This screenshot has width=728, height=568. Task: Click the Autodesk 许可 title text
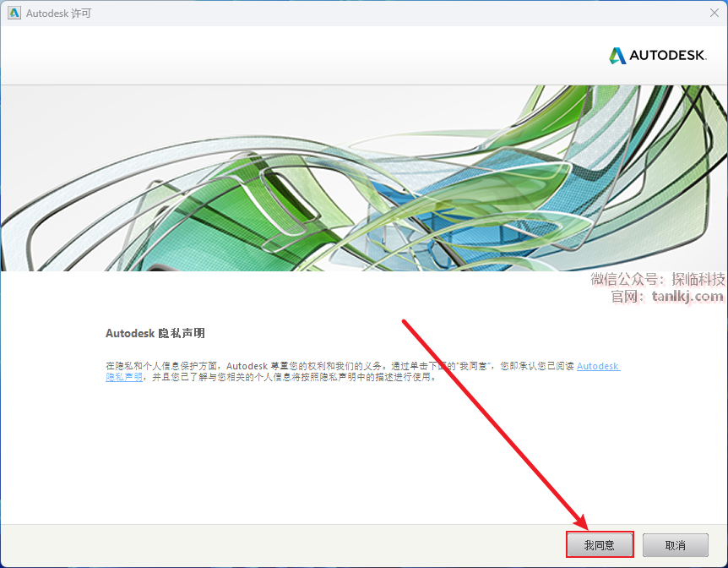tap(58, 14)
